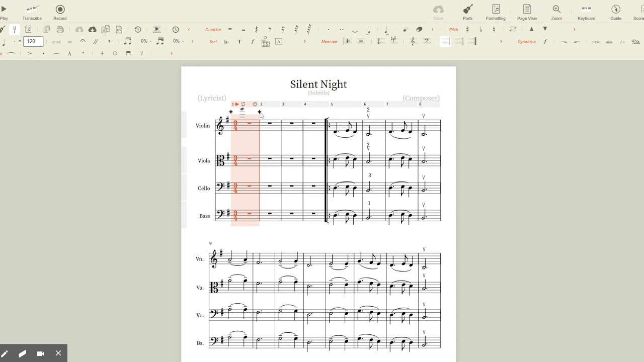This screenshot has height=362, width=644.
Task: Insert rit. tempo marking
Action: coord(70,42)
